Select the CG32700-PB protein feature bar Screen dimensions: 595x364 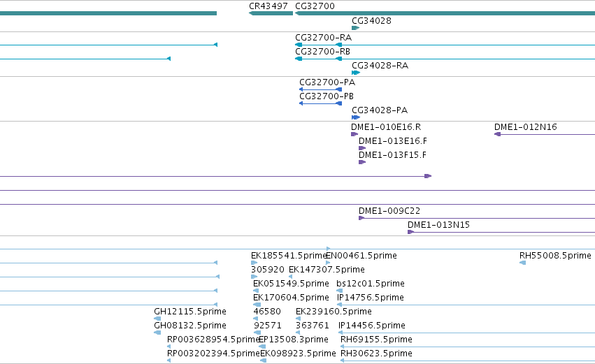click(321, 103)
